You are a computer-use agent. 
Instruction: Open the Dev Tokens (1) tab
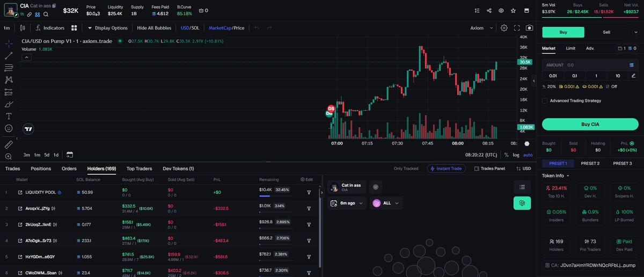(x=178, y=169)
